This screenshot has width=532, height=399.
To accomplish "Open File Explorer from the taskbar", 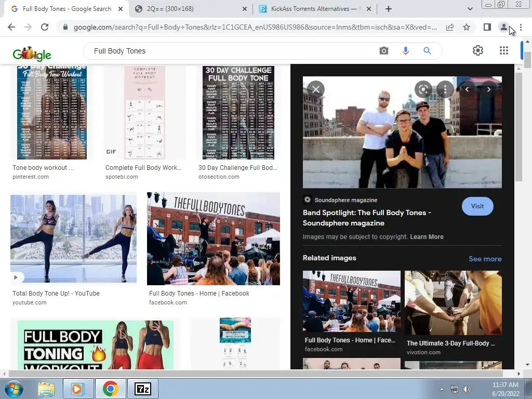I will coord(46,389).
